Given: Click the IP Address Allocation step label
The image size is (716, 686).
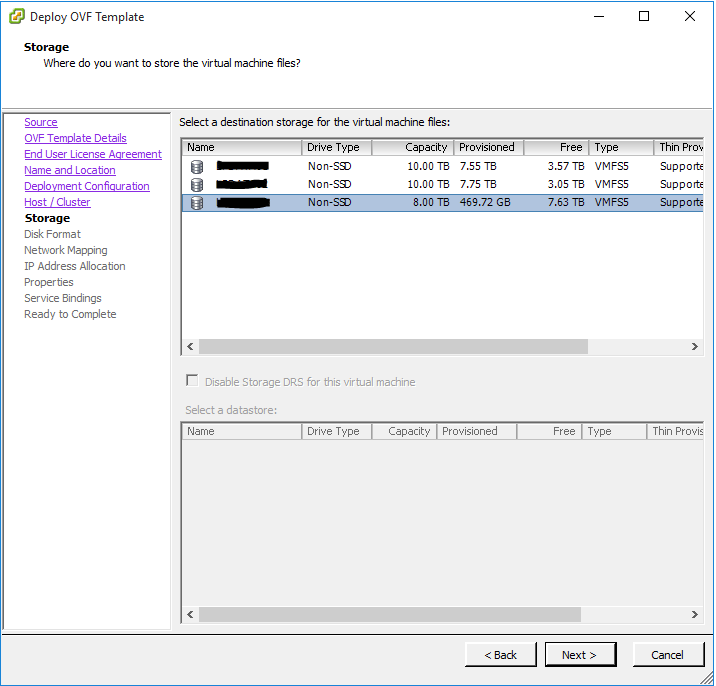Looking at the screenshot, I should [x=74, y=266].
